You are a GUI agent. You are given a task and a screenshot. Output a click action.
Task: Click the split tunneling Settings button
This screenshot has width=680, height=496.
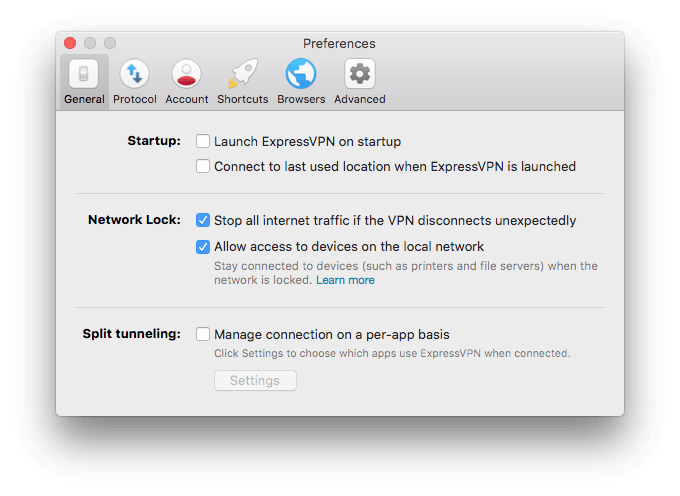coord(255,380)
